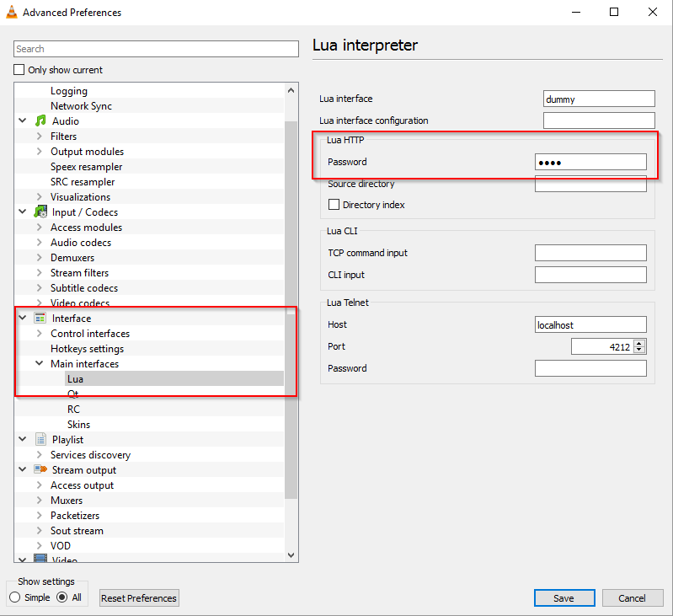Select Stream filters tree item

click(x=79, y=272)
